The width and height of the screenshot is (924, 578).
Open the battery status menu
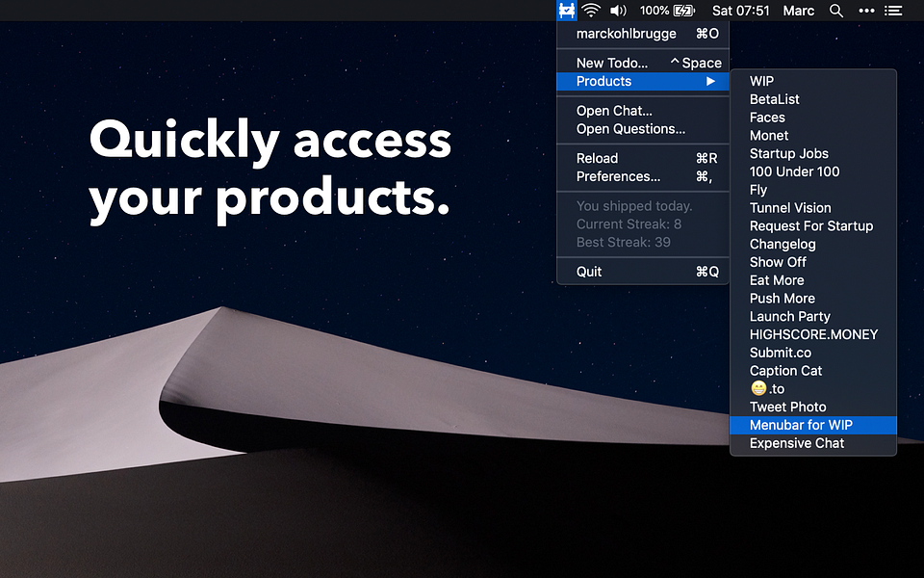coord(666,11)
